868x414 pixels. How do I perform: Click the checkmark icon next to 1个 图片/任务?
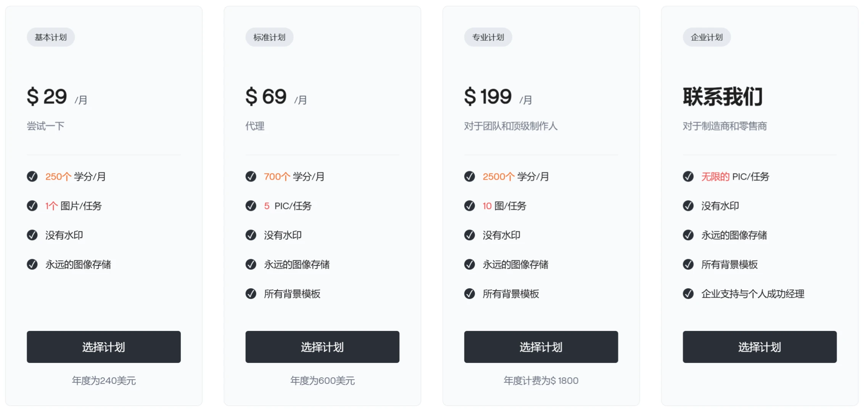(32, 206)
